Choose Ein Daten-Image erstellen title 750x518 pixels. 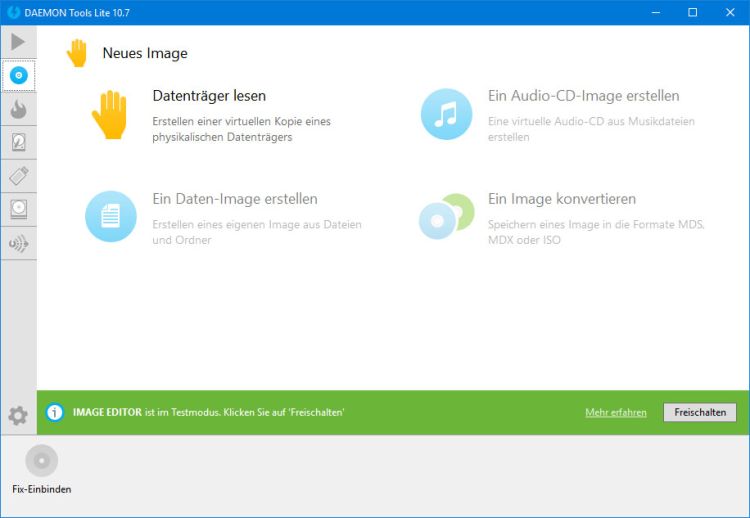tap(235, 199)
